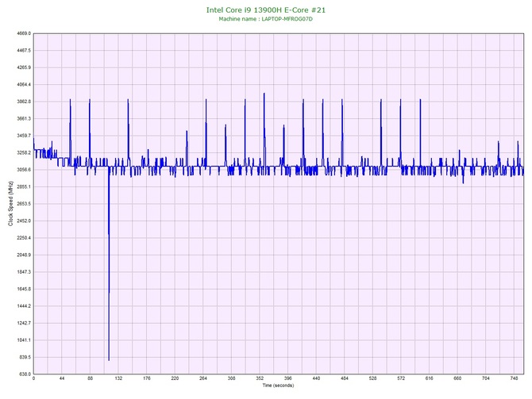
Task: Click x-axis tick label 528
Action: click(372, 378)
